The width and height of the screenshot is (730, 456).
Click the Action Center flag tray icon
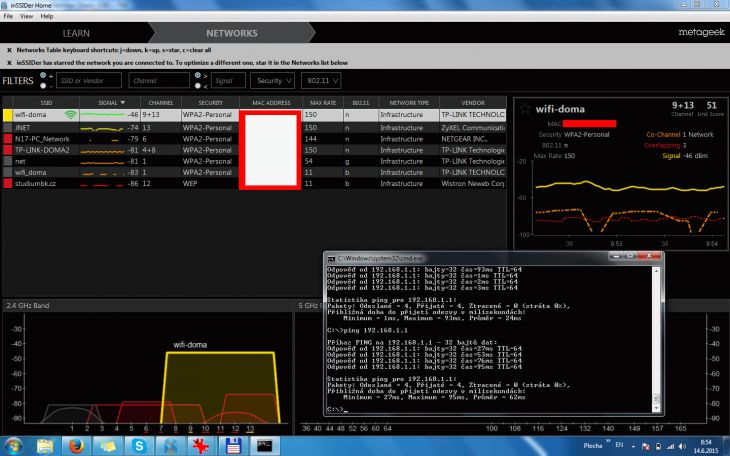coord(646,446)
